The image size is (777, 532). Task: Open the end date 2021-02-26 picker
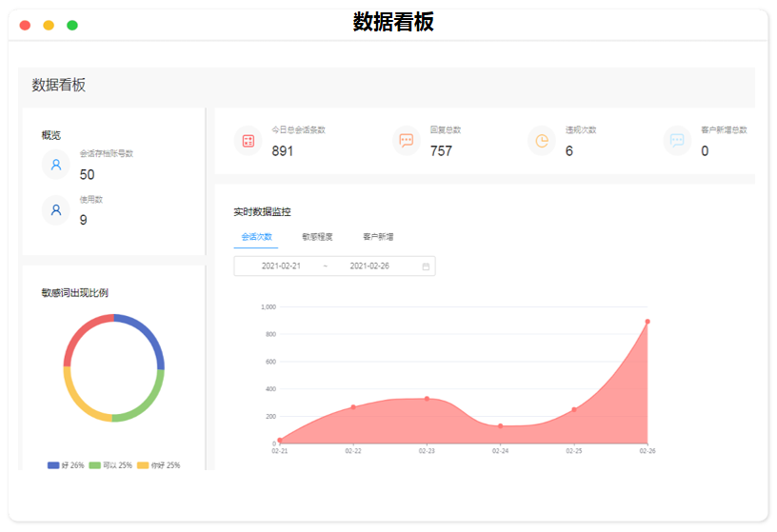point(369,266)
